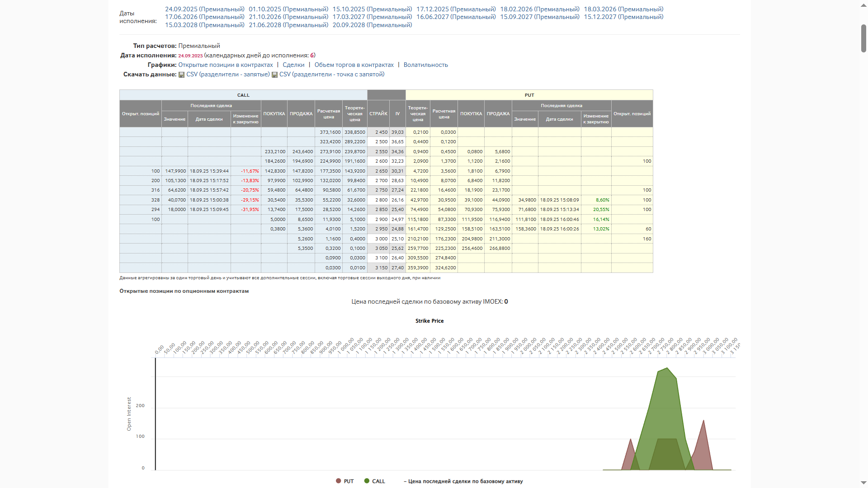The width and height of the screenshot is (868, 488).
Task: Click PUT last trade time 18.09.25 15:08:09
Action: coord(559,200)
